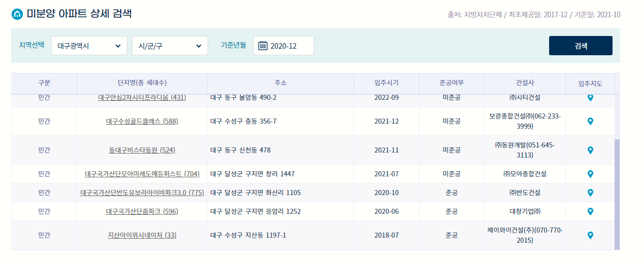
Task: Open 대구국가산단반도유보라아이비파크3.0 (775) link
Action: tap(142, 193)
